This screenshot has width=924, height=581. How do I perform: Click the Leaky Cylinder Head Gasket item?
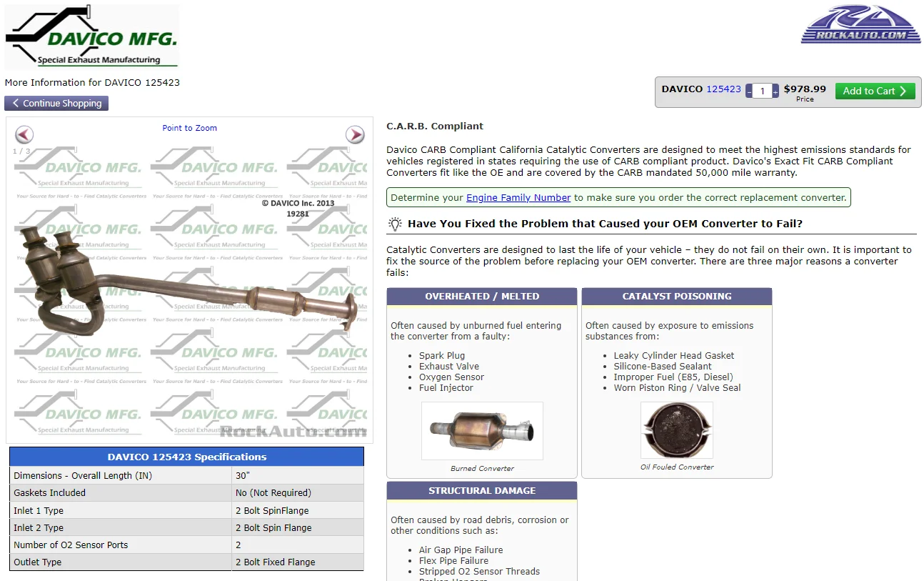click(674, 355)
